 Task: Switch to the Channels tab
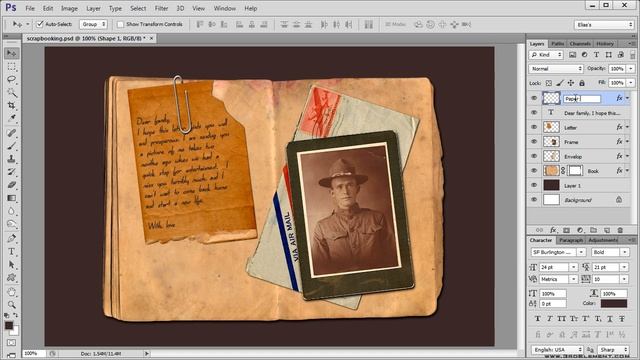click(x=580, y=44)
